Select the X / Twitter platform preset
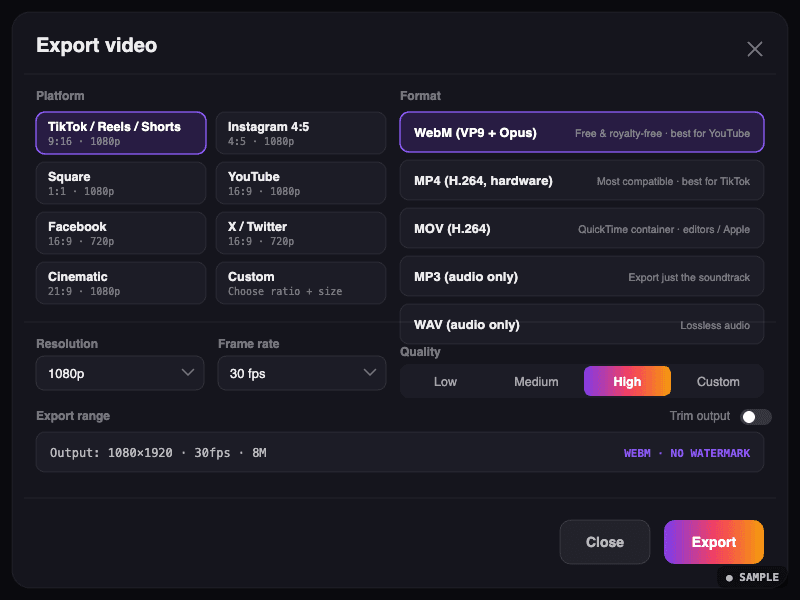The width and height of the screenshot is (800, 600). click(x=301, y=233)
